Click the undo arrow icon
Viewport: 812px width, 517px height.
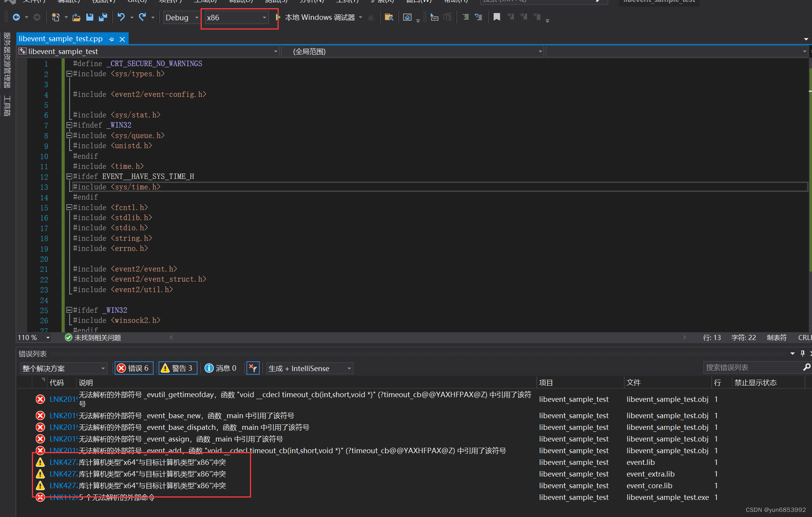[x=121, y=18]
